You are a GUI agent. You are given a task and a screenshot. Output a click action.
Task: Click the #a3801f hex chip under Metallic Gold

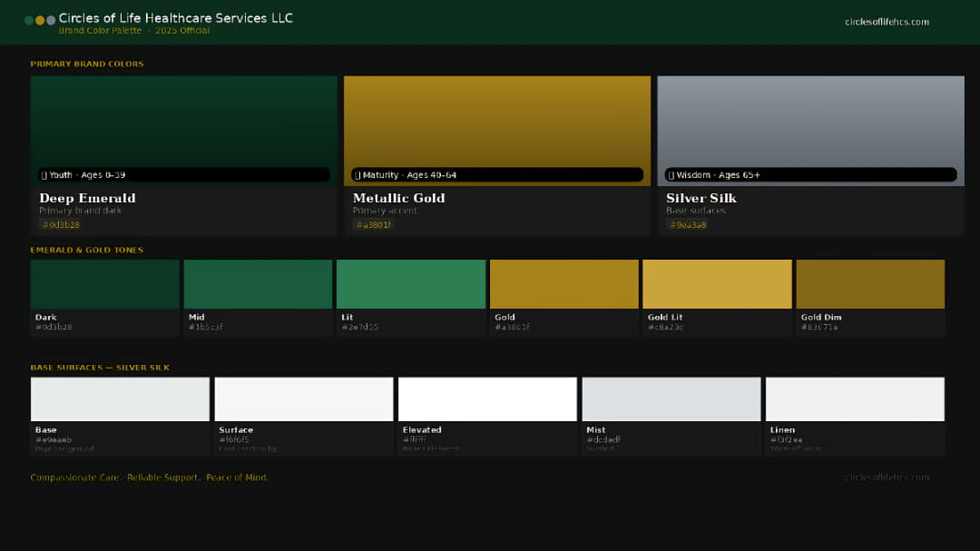tap(374, 224)
